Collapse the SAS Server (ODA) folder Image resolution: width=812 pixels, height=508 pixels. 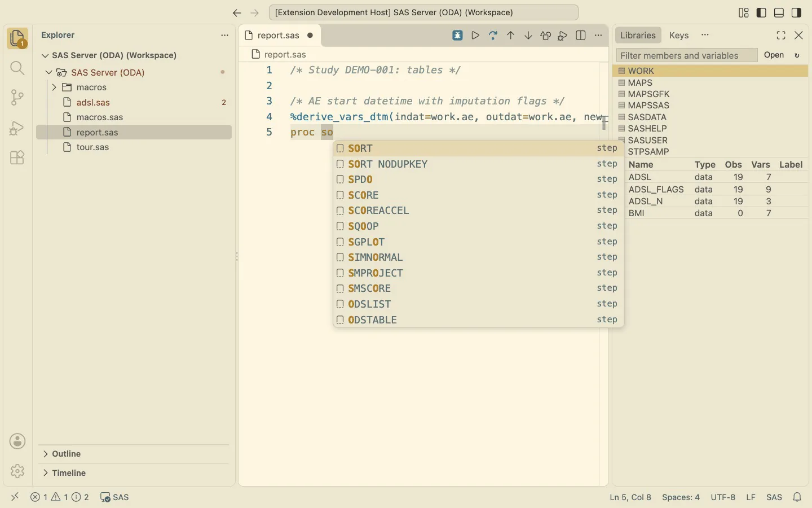[49, 72]
